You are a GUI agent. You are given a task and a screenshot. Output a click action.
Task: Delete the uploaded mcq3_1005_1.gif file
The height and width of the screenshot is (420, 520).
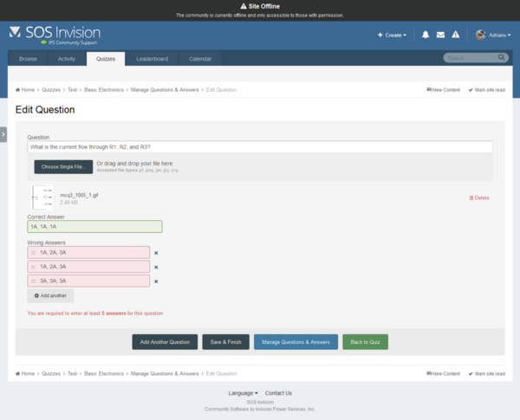(x=479, y=198)
